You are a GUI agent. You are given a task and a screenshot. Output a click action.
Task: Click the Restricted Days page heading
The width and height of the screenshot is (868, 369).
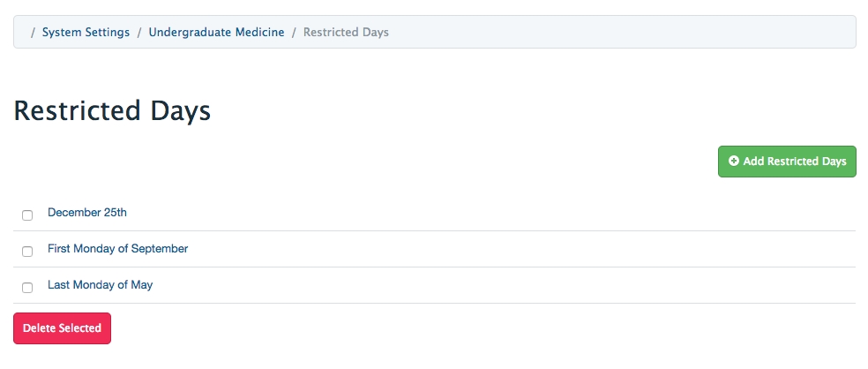coord(112,111)
